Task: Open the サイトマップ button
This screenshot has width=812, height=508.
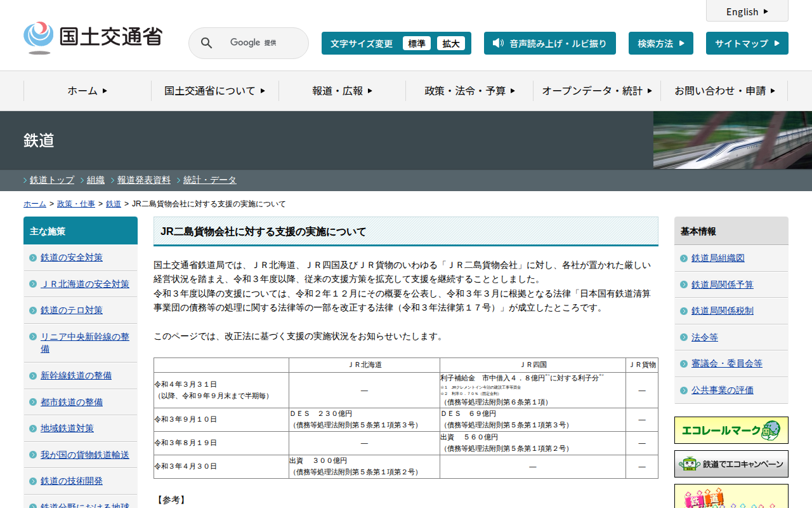Action: pos(747,43)
